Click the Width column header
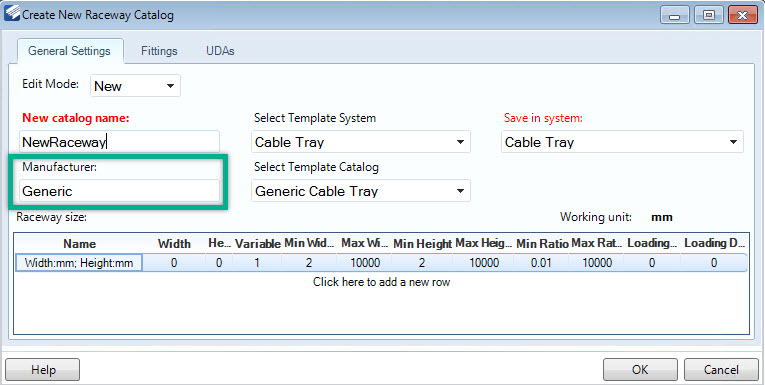Screen dimensions: 765x385 174,243
